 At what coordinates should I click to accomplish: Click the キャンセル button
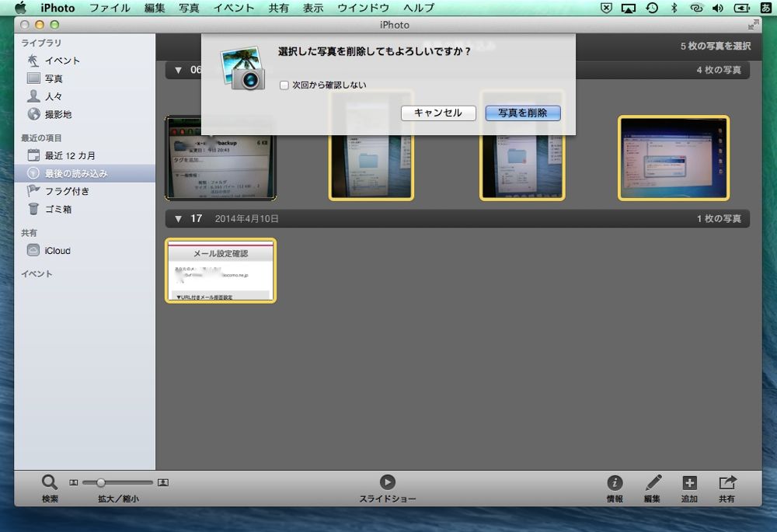(x=438, y=113)
